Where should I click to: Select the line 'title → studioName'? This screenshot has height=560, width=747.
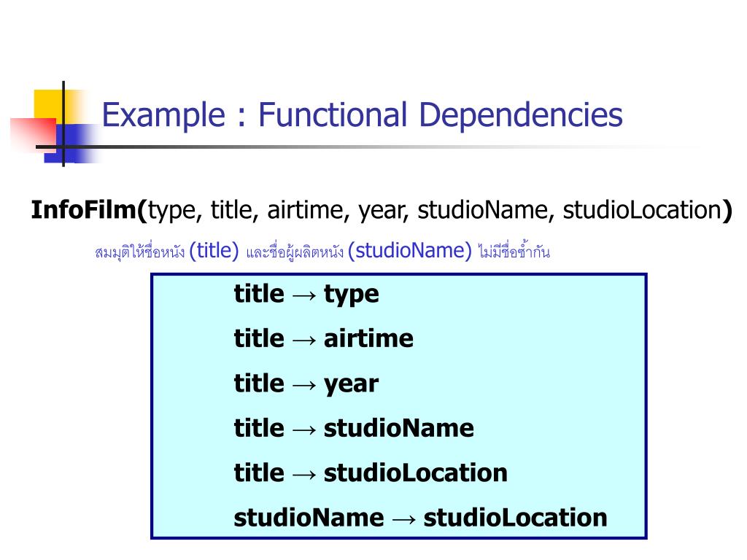354,428
